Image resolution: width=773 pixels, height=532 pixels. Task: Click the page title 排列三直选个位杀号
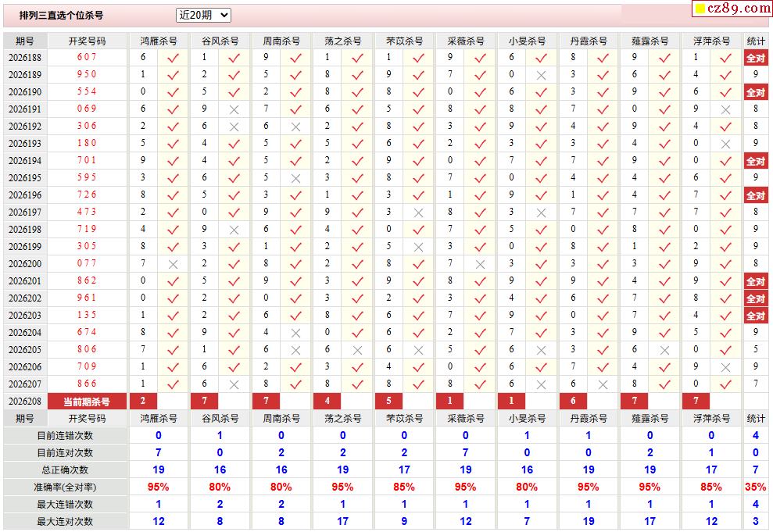tap(61, 16)
